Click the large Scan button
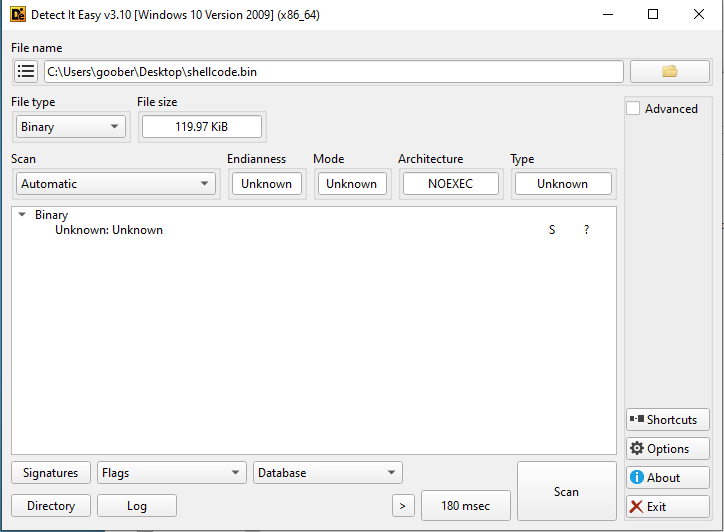This screenshot has width=724, height=532. pos(567,491)
